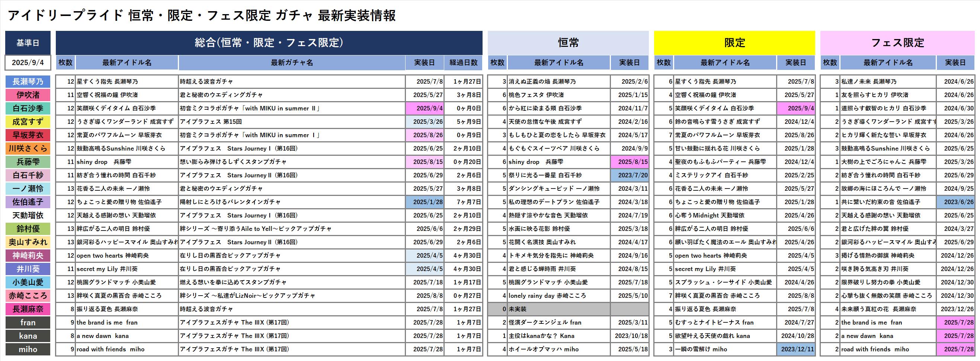This screenshot has width=980, height=361.
Task: Click the yellow 限定 section header
Action: click(x=734, y=42)
